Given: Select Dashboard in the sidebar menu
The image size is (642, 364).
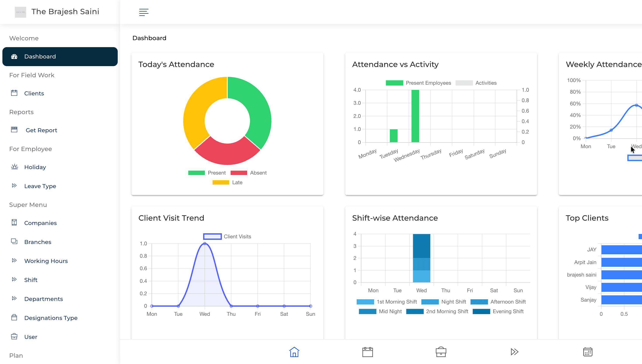Looking at the screenshot, I should pyautogui.click(x=40, y=57).
